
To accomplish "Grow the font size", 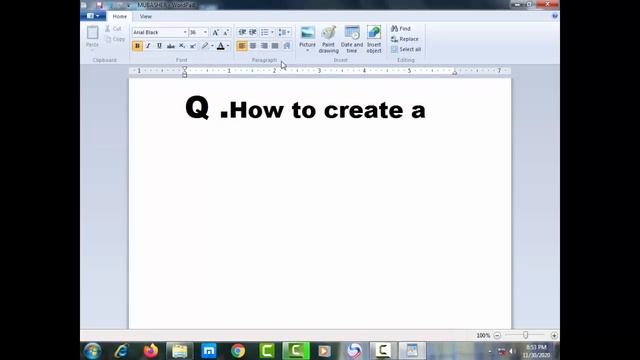I will [x=216, y=32].
